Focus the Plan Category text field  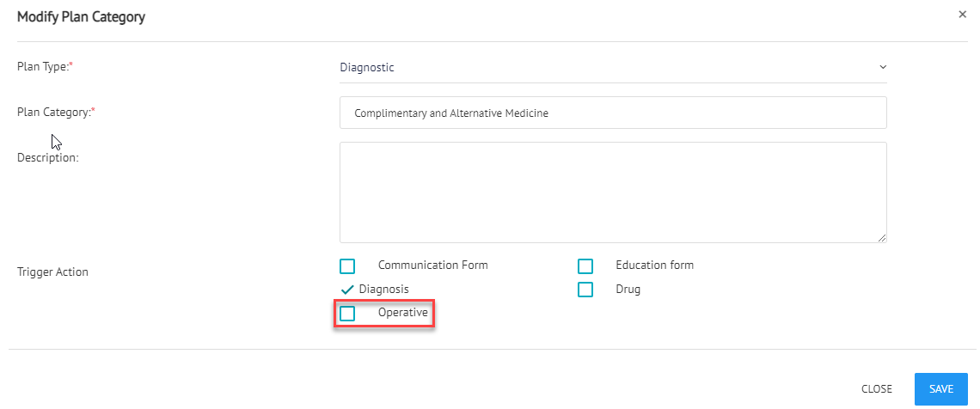pos(613,113)
